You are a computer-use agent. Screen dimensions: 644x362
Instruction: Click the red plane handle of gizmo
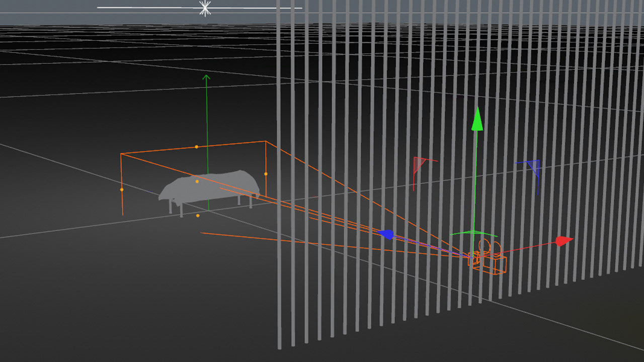coord(420,165)
